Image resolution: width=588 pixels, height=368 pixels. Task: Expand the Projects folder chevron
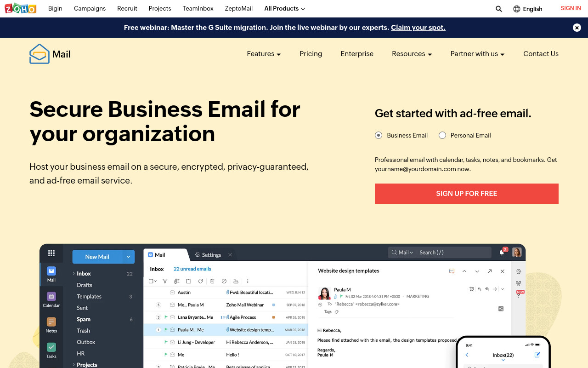pyautogui.click(x=73, y=365)
